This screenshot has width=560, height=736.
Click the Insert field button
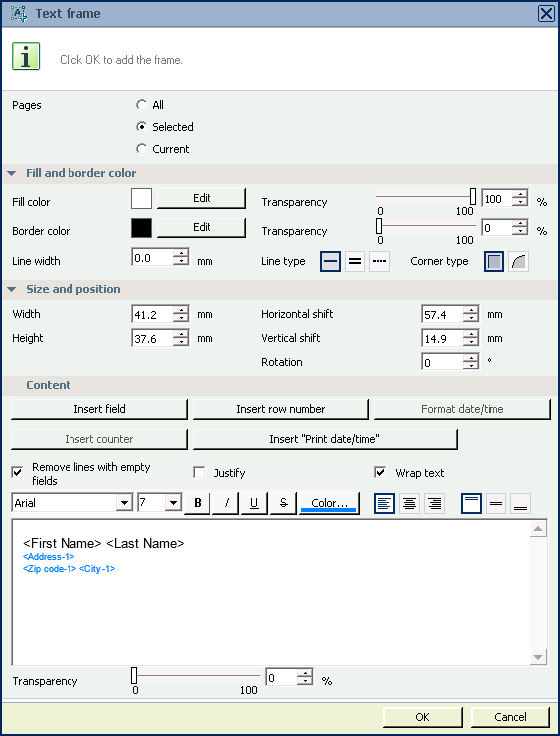pos(99,409)
